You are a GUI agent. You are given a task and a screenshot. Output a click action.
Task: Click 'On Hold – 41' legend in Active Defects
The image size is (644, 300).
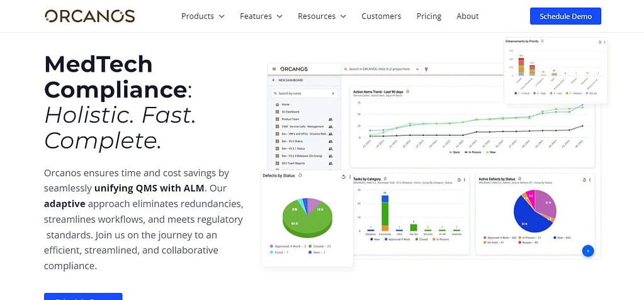494,243
